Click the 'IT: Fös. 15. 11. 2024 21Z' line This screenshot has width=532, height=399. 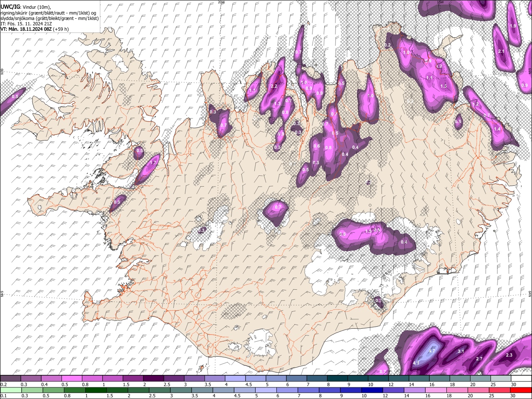(26, 24)
